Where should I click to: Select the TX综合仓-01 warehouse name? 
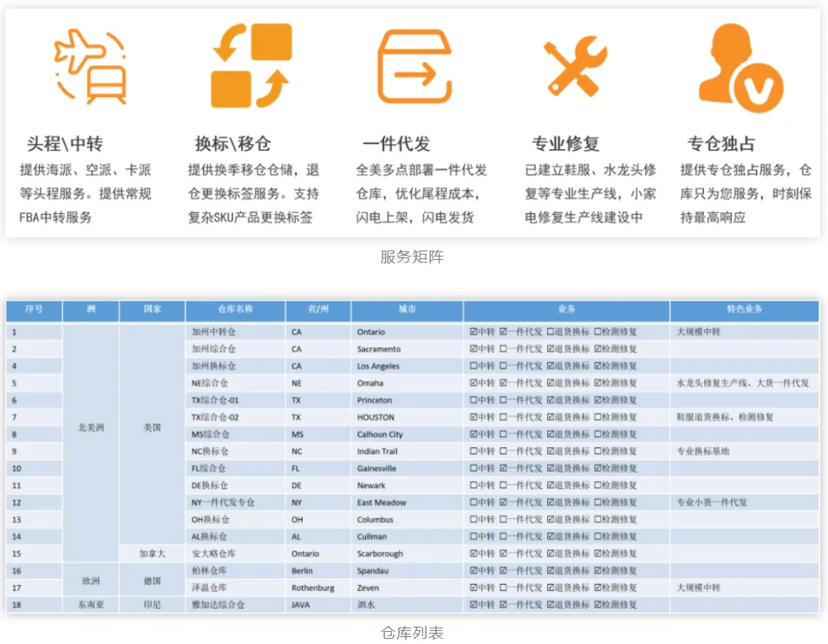point(215,400)
